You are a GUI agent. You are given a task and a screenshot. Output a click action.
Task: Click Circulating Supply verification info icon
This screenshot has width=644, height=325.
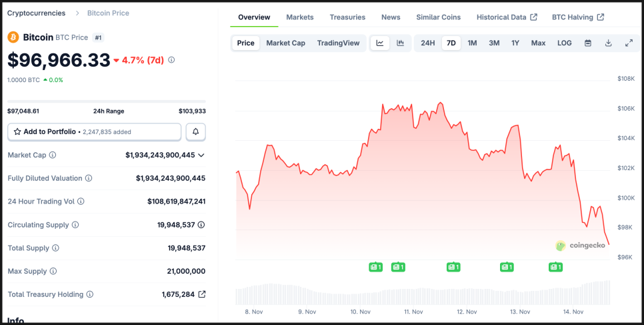[x=201, y=225]
